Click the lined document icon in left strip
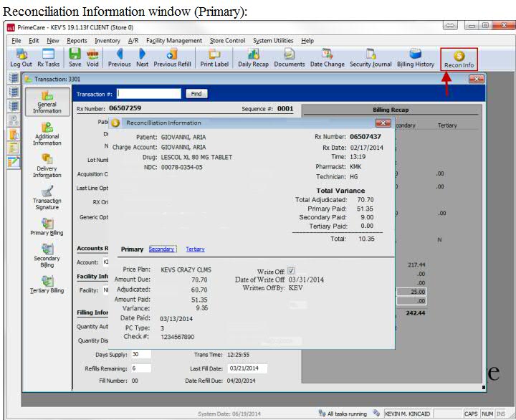The height and width of the screenshot is (420, 516). click(x=14, y=148)
